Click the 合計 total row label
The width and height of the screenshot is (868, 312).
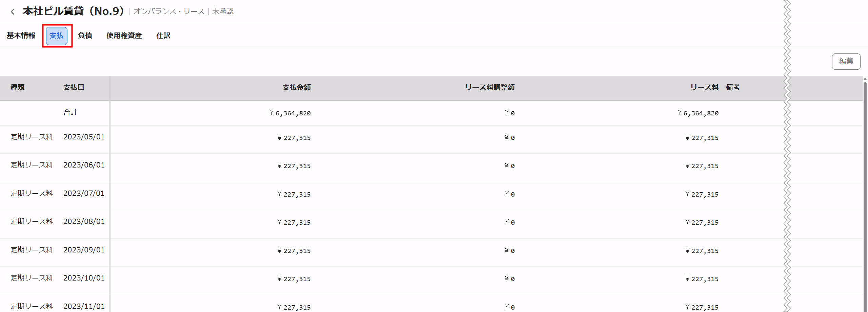point(70,112)
